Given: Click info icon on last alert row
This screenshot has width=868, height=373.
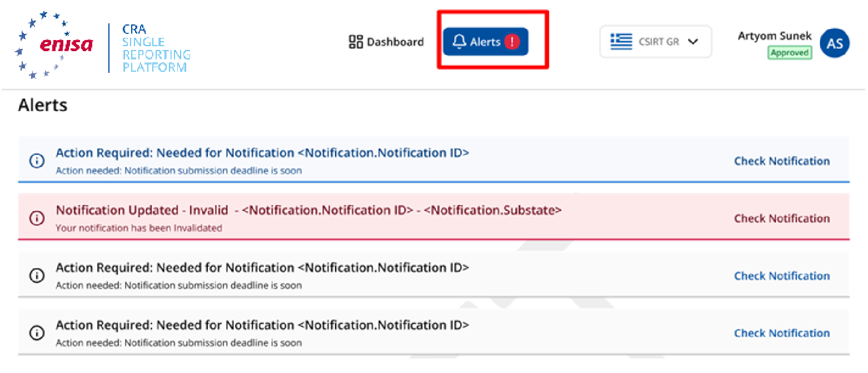Looking at the screenshot, I should [37, 333].
